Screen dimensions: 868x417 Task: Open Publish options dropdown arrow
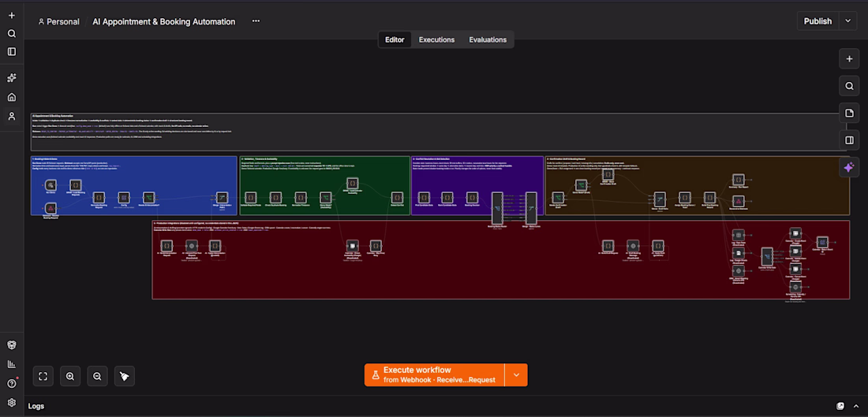tap(848, 21)
